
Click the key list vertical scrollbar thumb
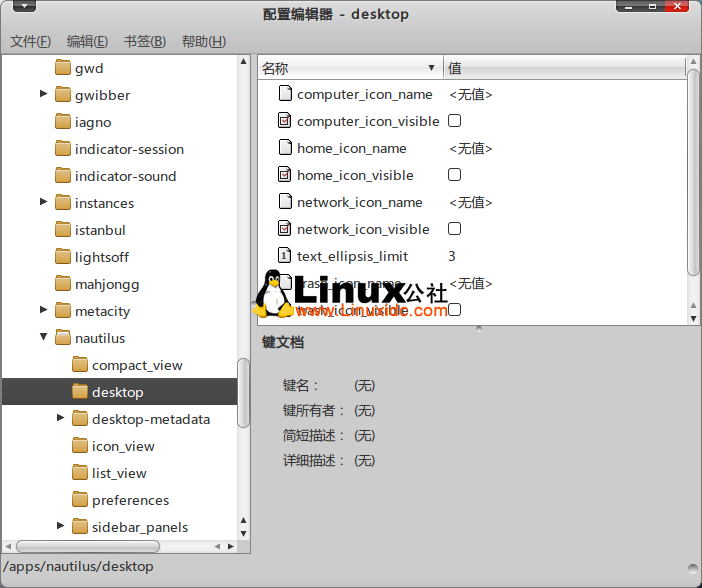[x=693, y=172]
